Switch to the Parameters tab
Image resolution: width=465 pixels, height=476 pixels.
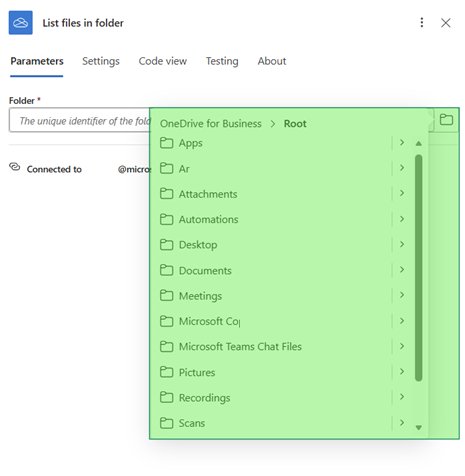click(x=37, y=61)
